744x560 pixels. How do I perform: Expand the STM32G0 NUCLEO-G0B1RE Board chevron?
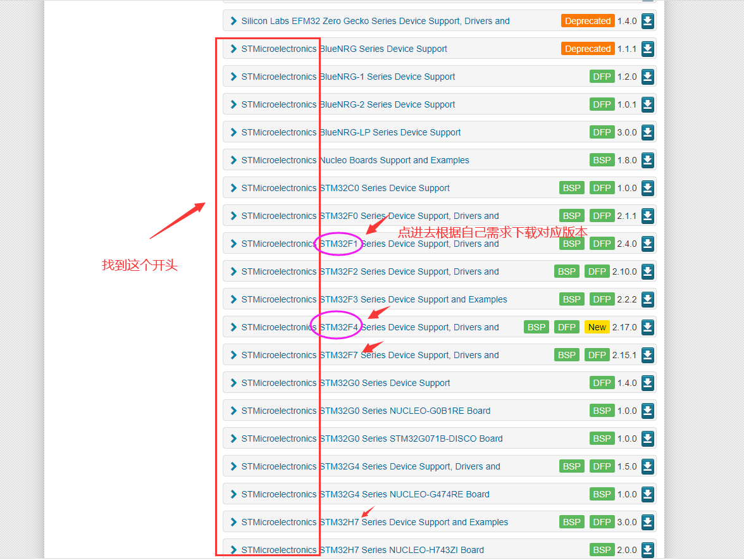233,411
